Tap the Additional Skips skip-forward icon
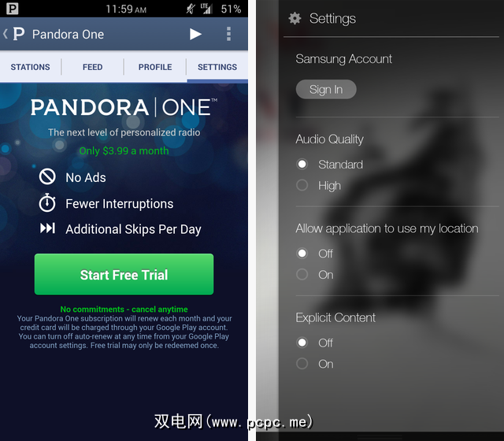Screen dimensions: 504x441 (47, 228)
